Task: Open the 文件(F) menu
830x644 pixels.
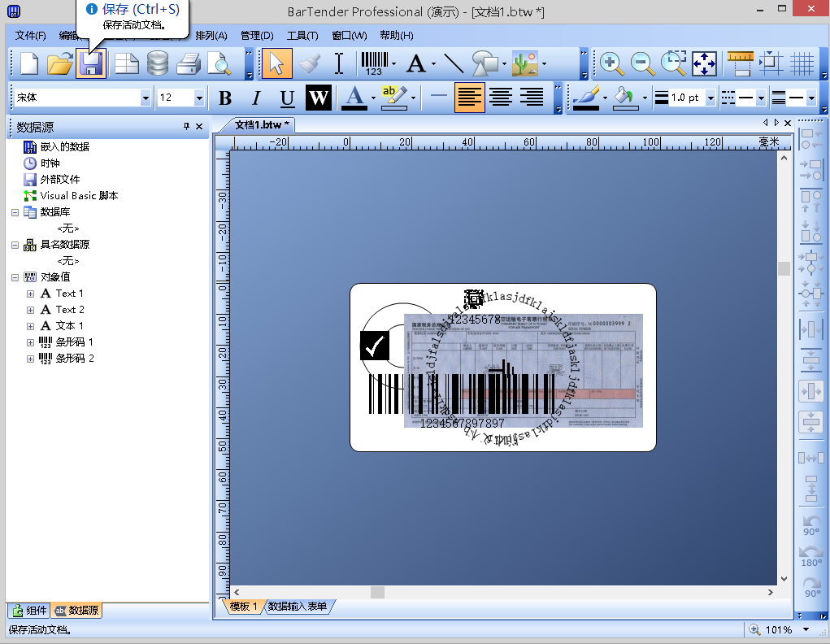Action: click(30, 36)
